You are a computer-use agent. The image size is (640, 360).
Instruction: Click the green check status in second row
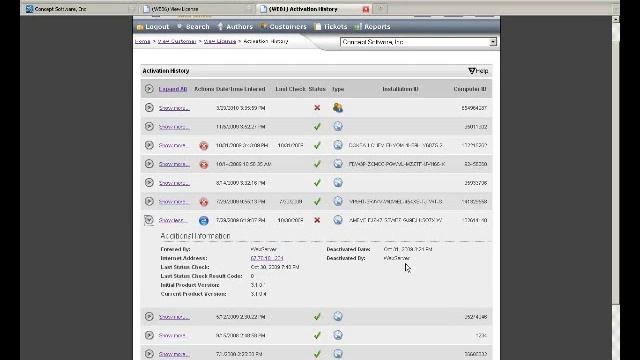click(317, 127)
